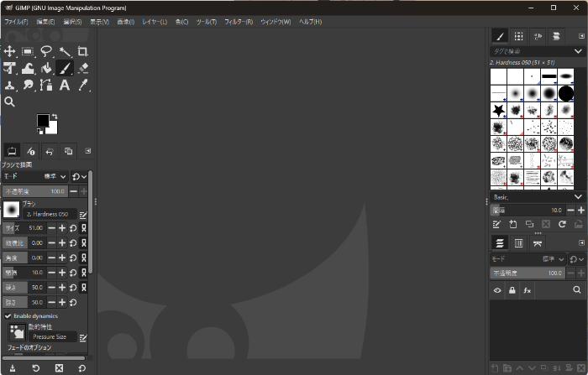Viewport: 588px width, 375px height.
Task: Toggle the eye visibility icon in layers panel
Action: tap(496, 313)
